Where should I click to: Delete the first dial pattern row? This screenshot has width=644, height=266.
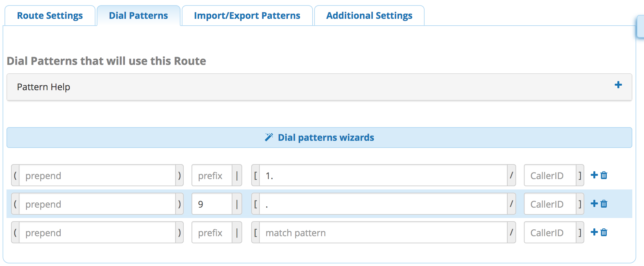604,175
